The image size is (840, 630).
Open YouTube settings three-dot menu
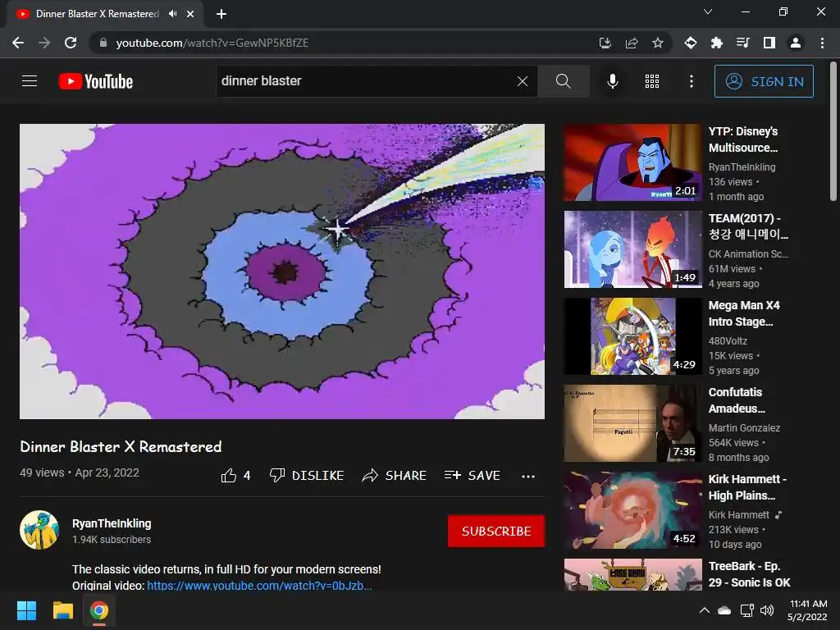pos(692,81)
